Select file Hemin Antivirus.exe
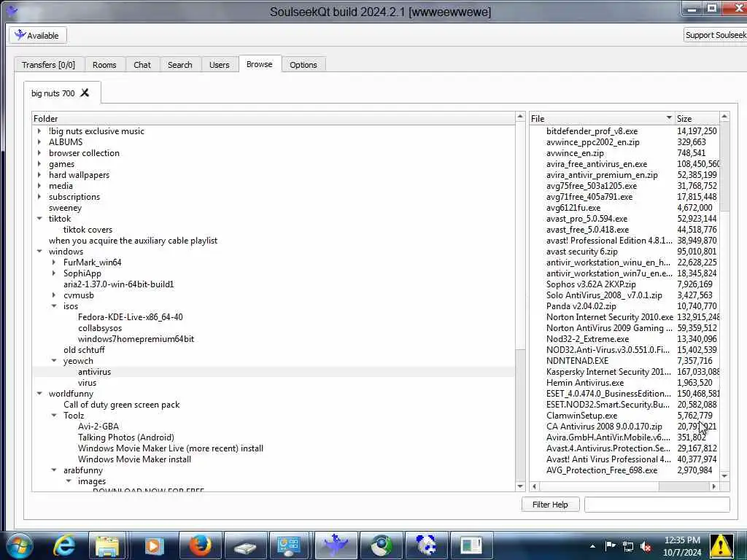The width and height of the screenshot is (747, 560). [585, 383]
